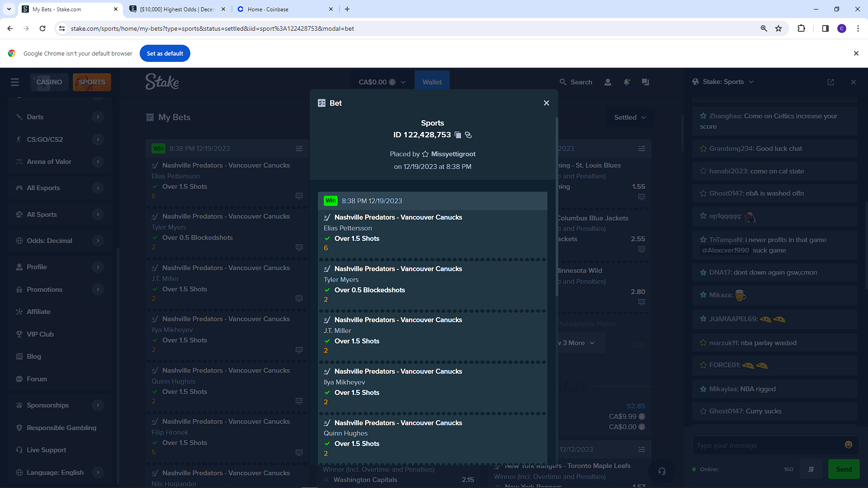Open the chat rules icon next to Send
The width and height of the screenshot is (868, 488).
tap(811, 469)
